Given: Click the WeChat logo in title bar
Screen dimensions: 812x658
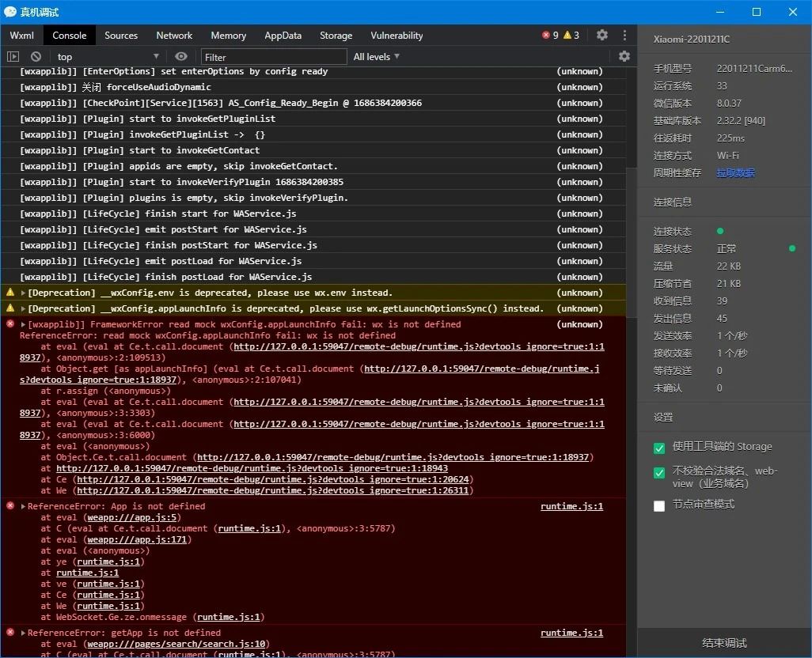Looking at the screenshot, I should [9, 11].
